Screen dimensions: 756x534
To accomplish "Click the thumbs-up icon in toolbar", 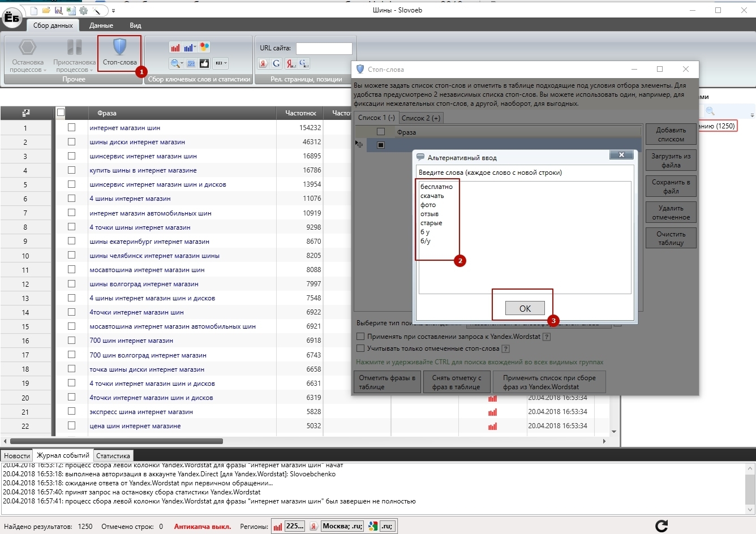I will [x=204, y=63].
